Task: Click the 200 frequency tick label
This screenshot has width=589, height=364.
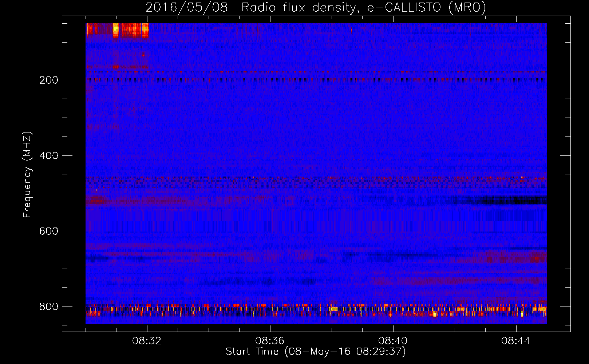Action: pyautogui.click(x=49, y=80)
